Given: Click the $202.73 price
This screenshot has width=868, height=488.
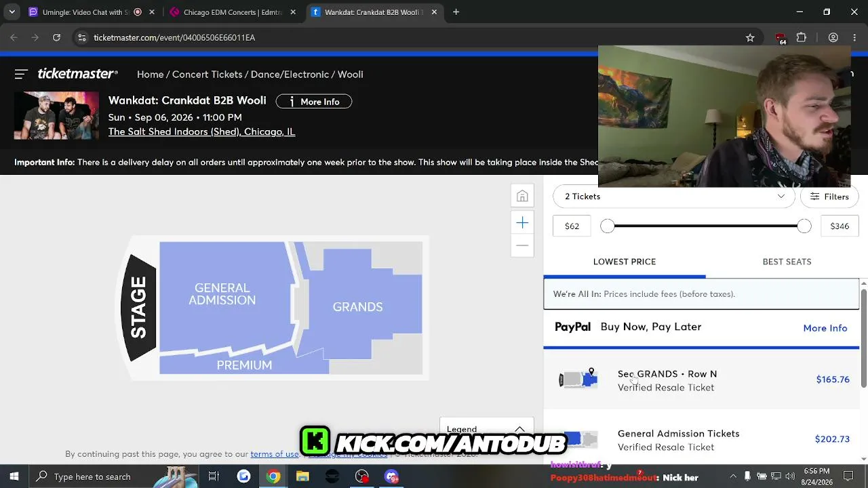Looking at the screenshot, I should (832, 439).
